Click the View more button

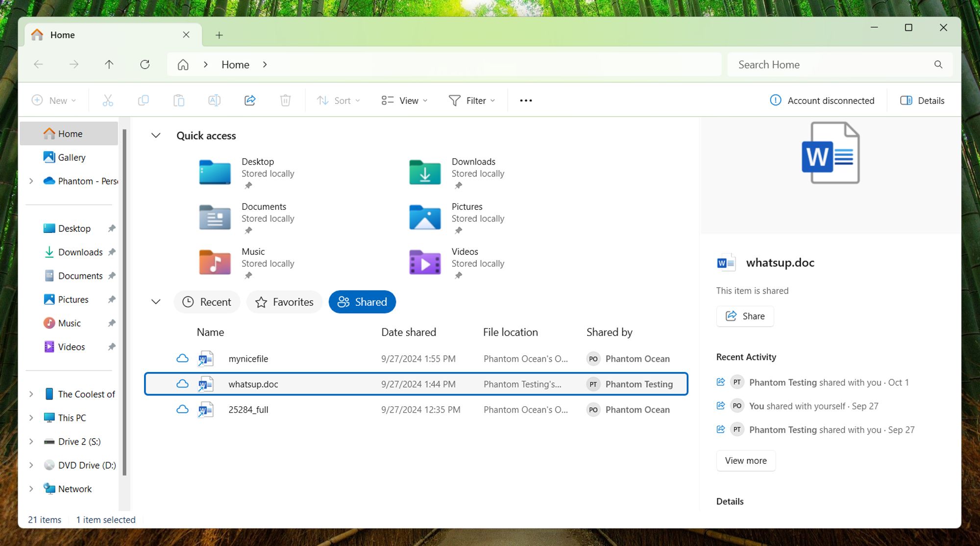coord(746,461)
